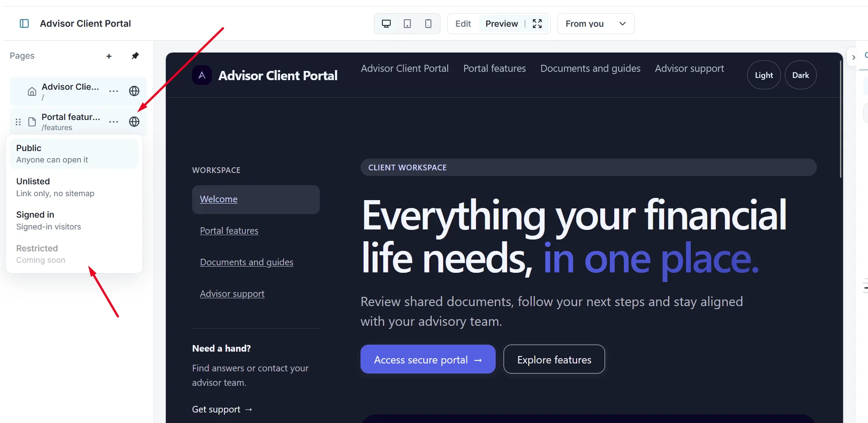Switch site theme to Dark
868x423 pixels.
click(801, 75)
